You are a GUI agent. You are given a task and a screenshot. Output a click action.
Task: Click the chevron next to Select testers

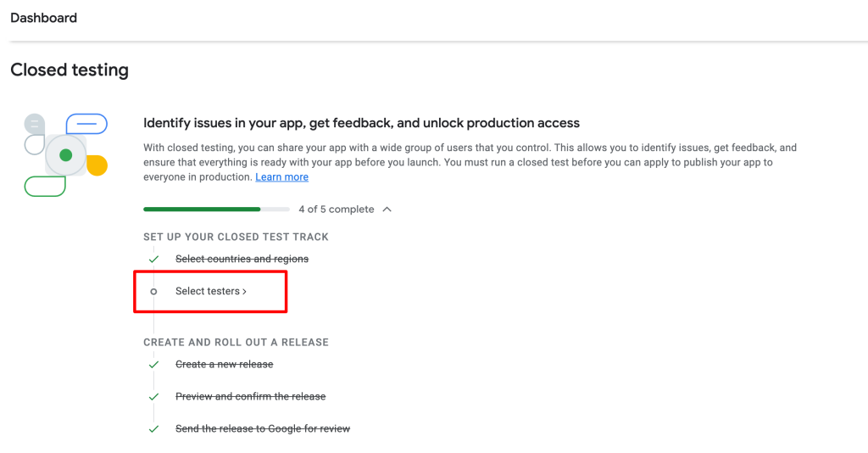tap(244, 292)
